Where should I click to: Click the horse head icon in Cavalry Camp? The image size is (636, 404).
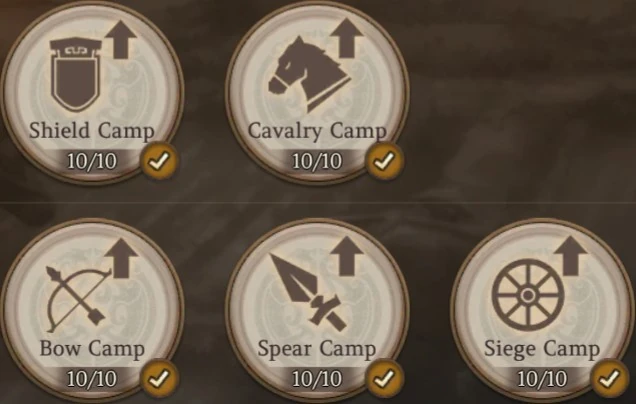click(309, 73)
